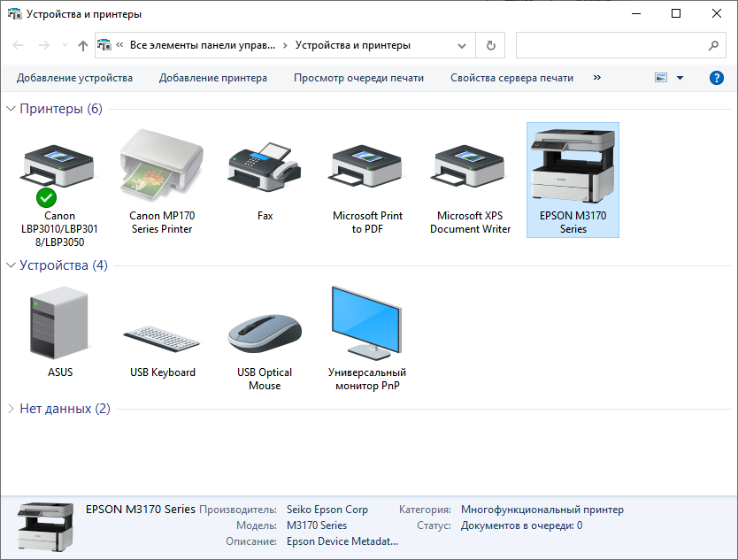Click Добавление принтера in toolbar
This screenshot has width=738, height=560.
pos(212,78)
